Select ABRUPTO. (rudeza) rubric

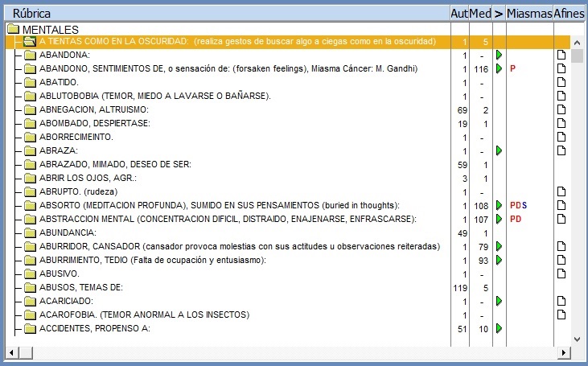[x=78, y=191]
